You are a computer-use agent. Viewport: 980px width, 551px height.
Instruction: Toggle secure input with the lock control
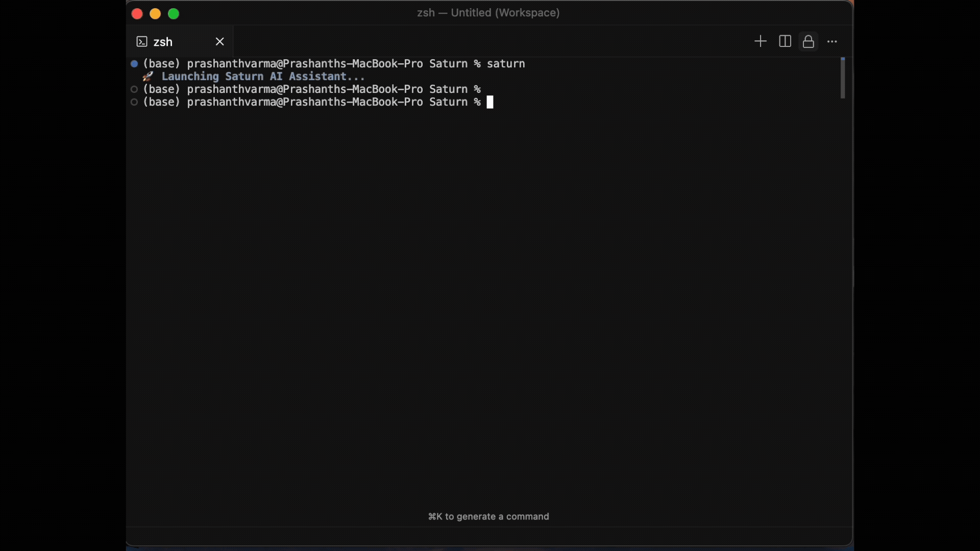click(808, 41)
